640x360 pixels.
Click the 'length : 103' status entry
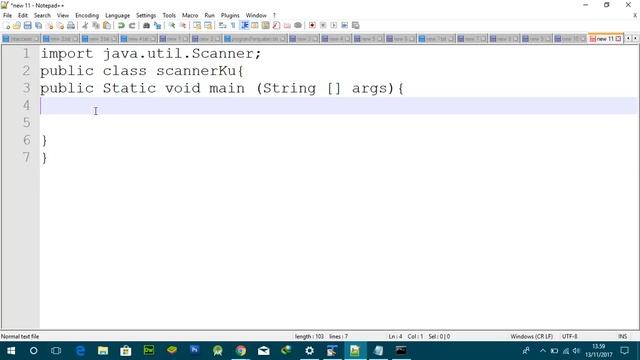coord(309,337)
